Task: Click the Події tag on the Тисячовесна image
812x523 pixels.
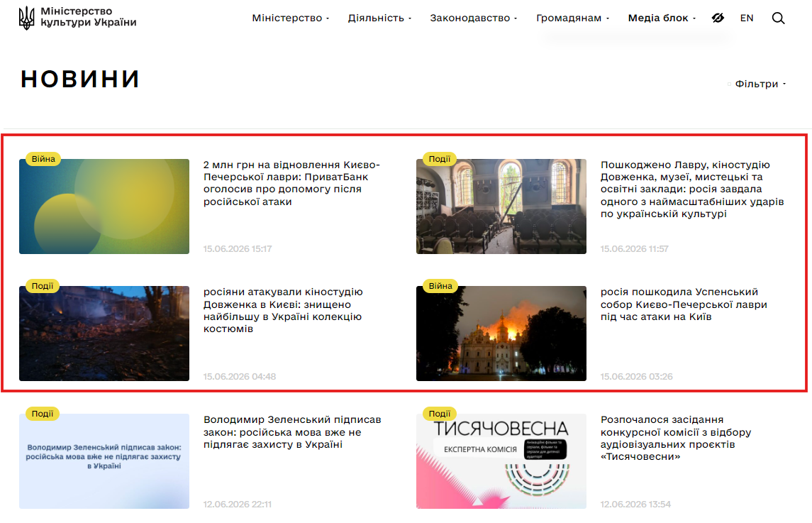Action: [440, 413]
